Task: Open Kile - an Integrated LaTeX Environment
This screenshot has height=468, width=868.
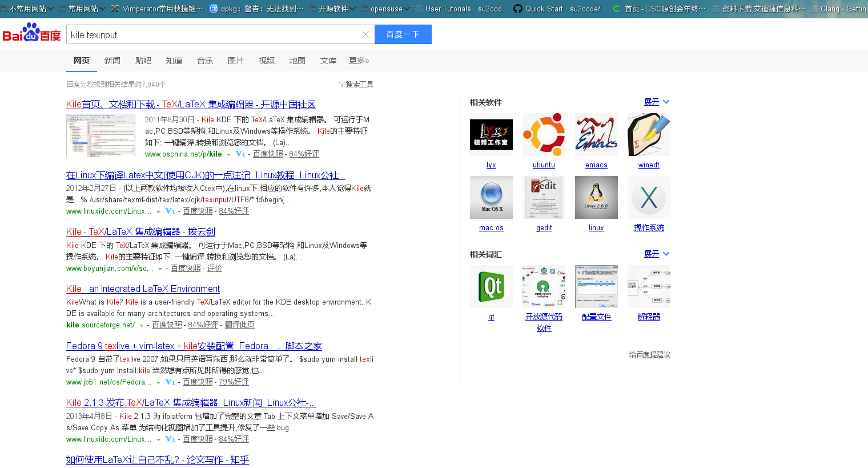Action: 143,289
